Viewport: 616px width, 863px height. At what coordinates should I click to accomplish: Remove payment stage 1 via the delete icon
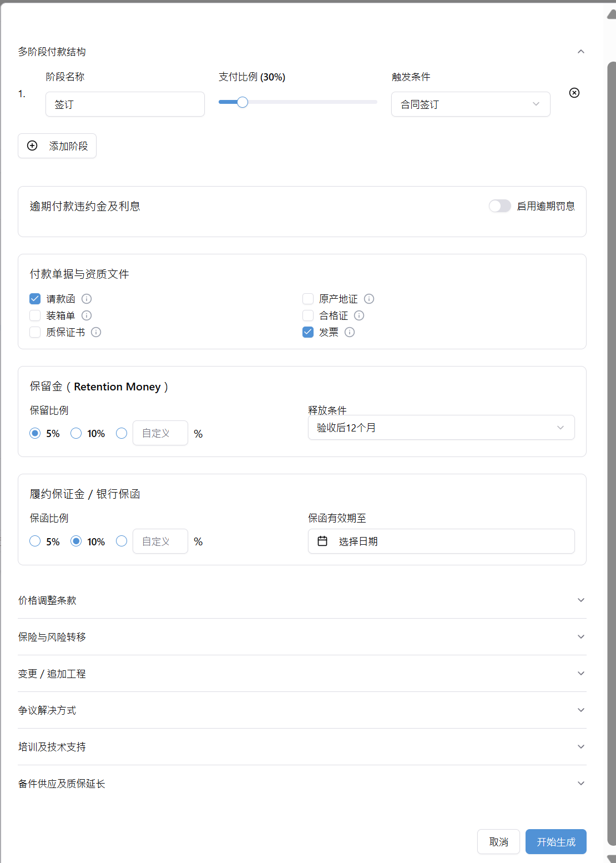coord(574,93)
